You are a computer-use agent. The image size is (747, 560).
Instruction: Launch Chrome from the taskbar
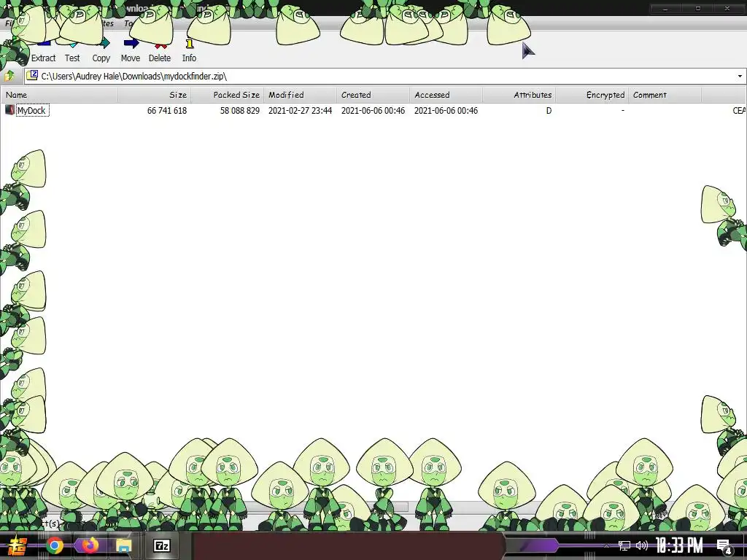coord(55,545)
